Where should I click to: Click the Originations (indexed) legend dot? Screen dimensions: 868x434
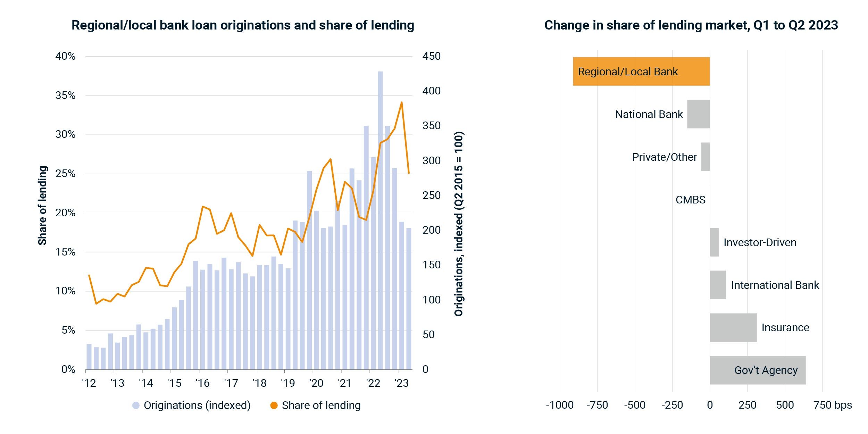pos(136,406)
